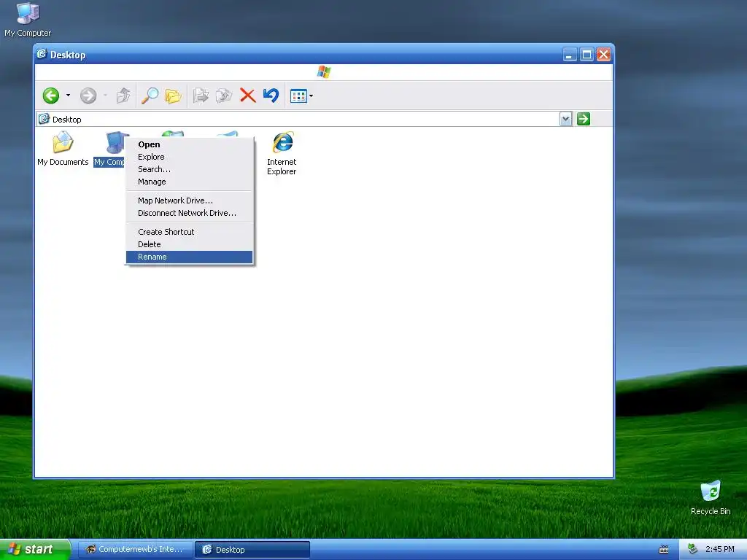The width and height of the screenshot is (747, 560).
Task: Click the network tray icon beside clock
Action: [x=693, y=549]
